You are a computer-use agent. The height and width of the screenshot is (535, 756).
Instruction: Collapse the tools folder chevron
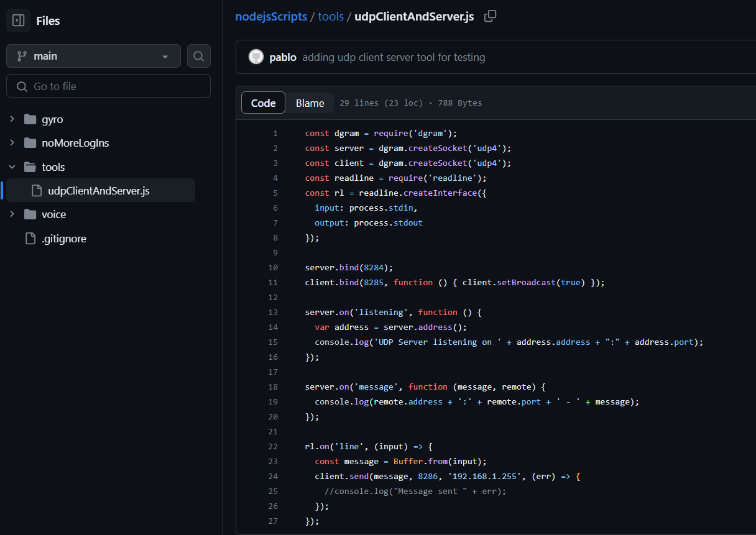[12, 167]
